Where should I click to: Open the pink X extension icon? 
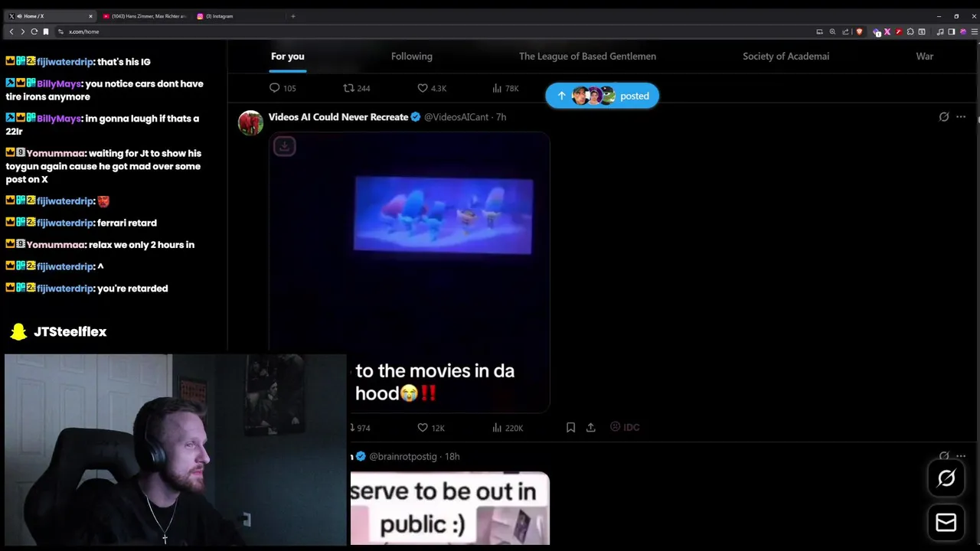pos(887,31)
